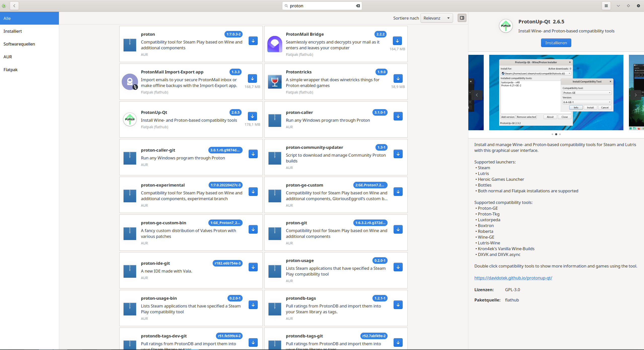This screenshot has width=644, height=350.
Task: Select the first screenshot pagination dot
Action: point(552,134)
